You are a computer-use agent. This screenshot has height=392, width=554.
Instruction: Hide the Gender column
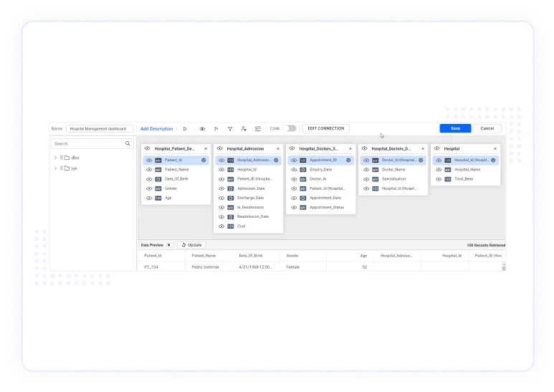[x=149, y=188]
